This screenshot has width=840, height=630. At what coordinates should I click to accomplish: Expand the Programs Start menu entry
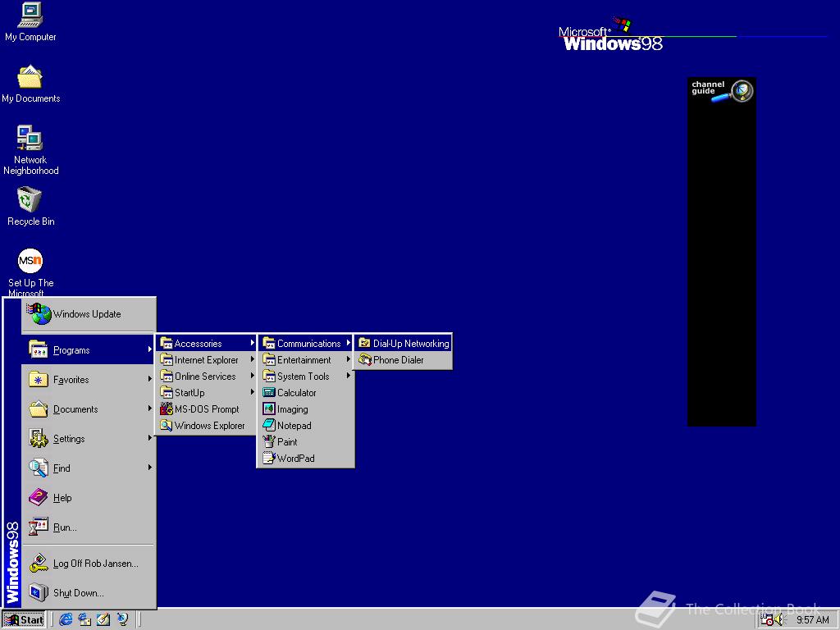click(89, 349)
